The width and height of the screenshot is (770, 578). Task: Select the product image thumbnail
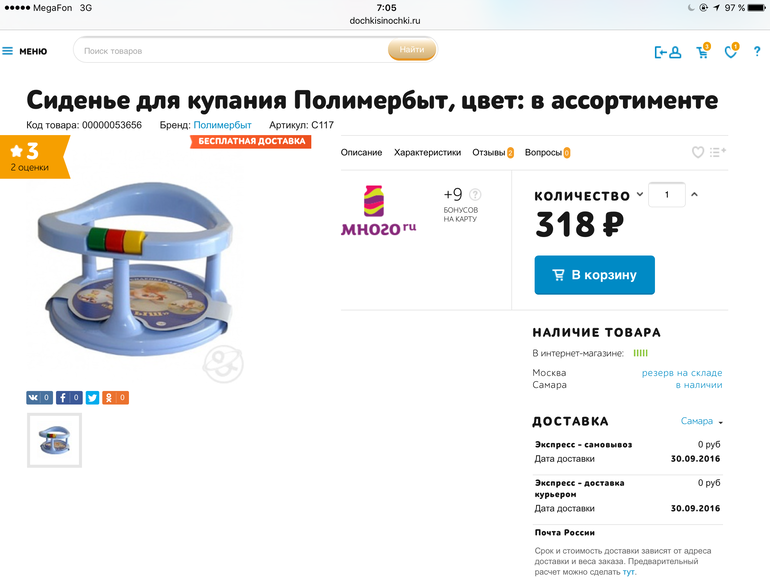pyautogui.click(x=55, y=440)
